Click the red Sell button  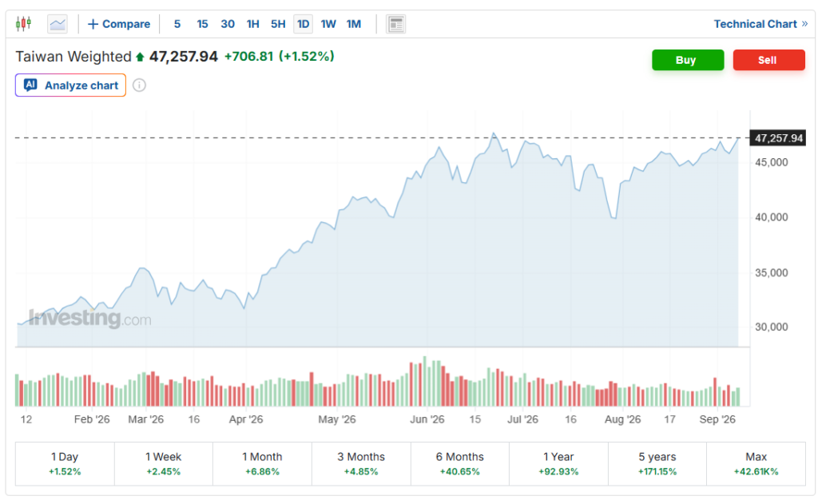pos(769,60)
